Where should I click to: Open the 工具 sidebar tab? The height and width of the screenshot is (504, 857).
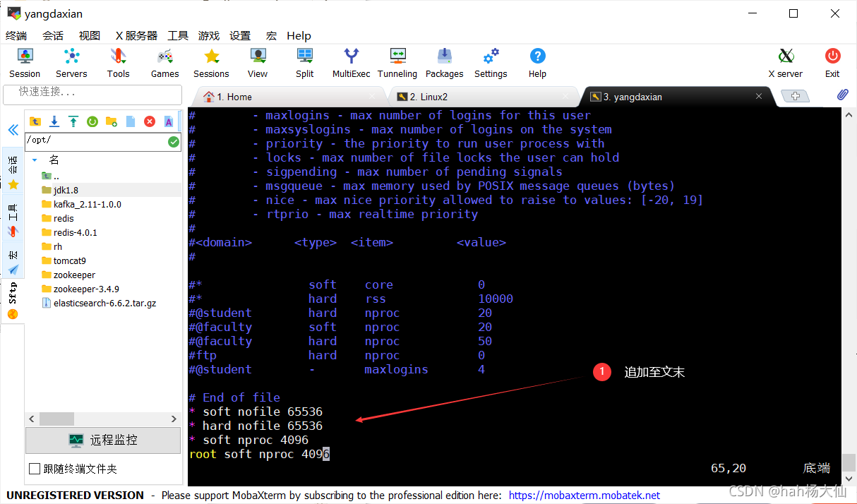13,219
